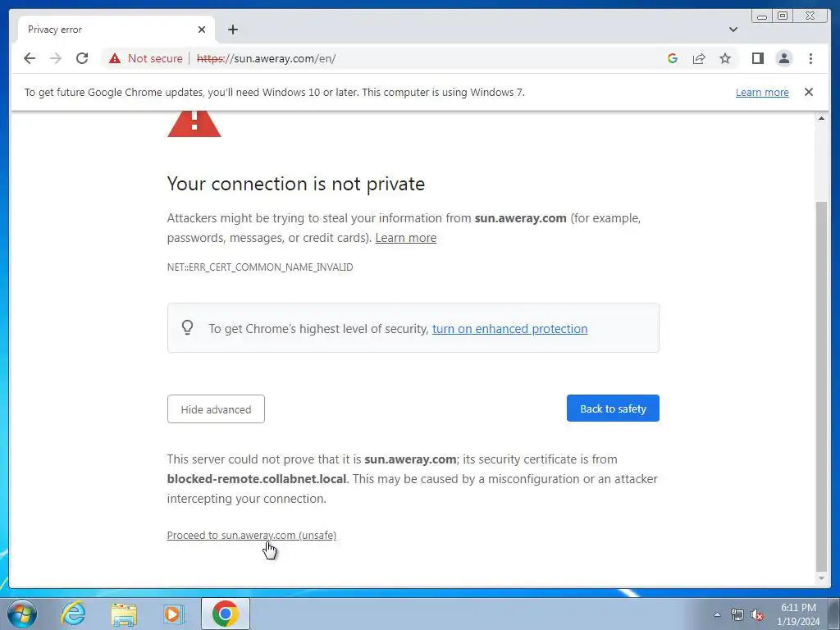This screenshot has height=630, width=840.
Task: Select the Privacy error tab
Action: pyautogui.click(x=116, y=30)
